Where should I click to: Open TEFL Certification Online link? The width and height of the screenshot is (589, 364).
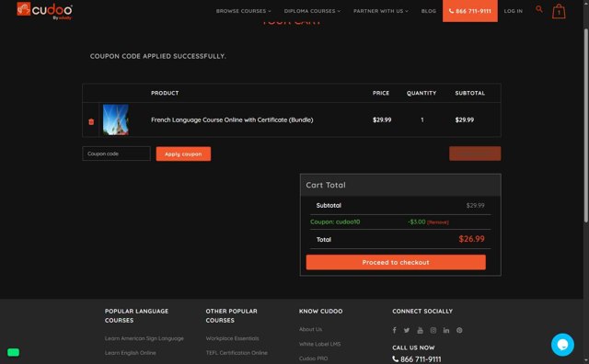pos(237,353)
